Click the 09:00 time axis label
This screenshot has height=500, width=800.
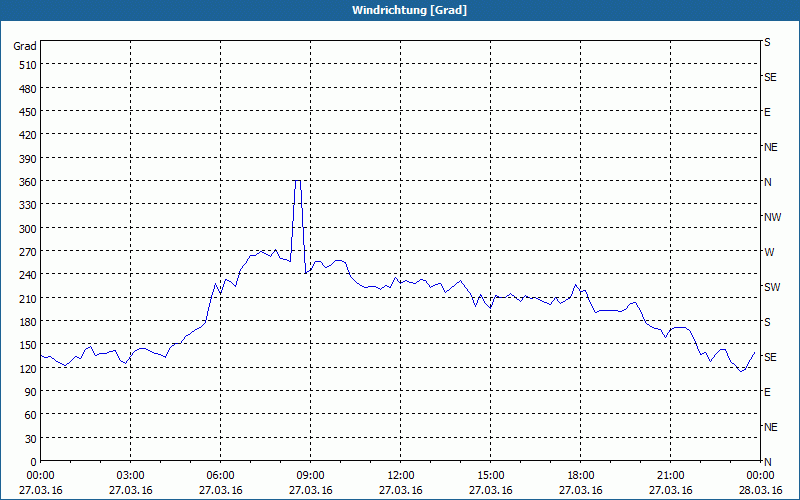[310, 476]
